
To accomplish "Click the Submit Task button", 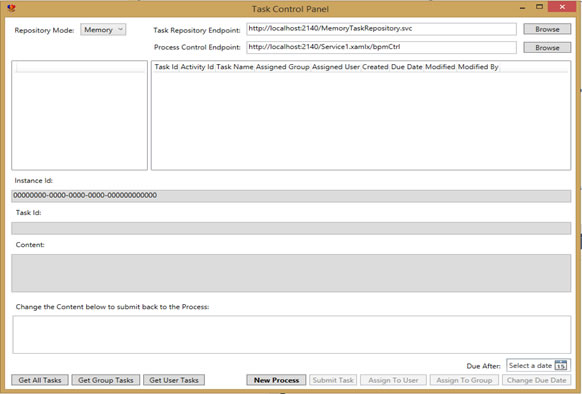I will pos(333,380).
